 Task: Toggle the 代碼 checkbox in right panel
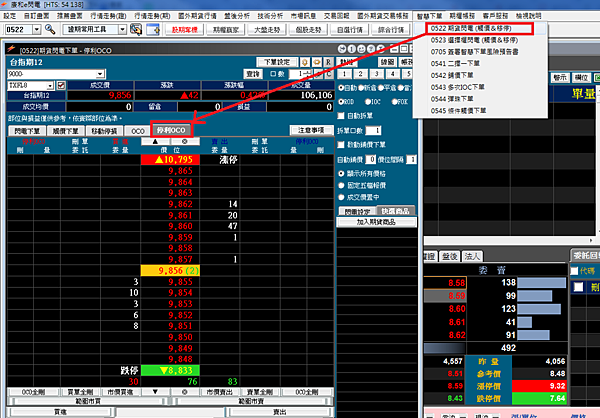574,271
